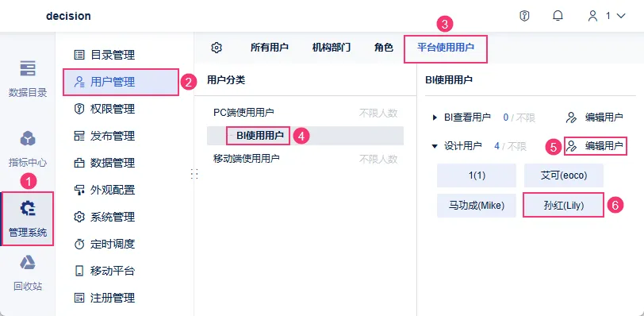Click the 4 / 不限 count for 设计用户
644x316 pixels.
pyautogui.click(x=510, y=146)
